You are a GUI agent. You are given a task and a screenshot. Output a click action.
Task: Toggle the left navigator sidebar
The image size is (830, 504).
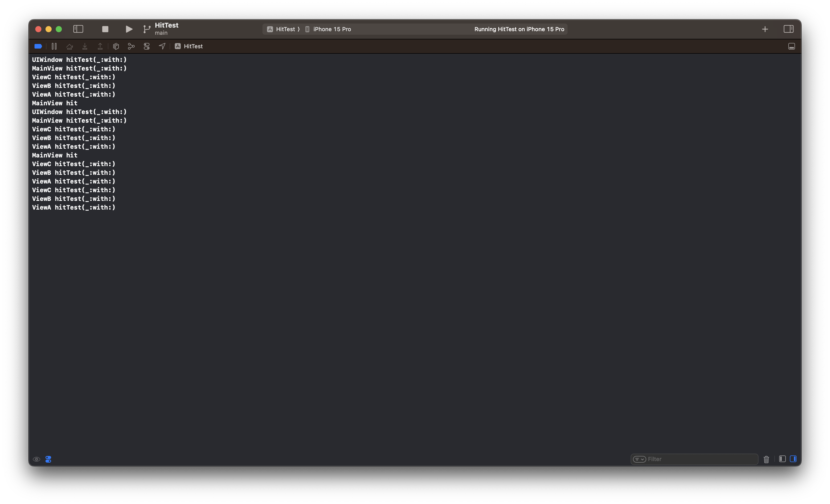pos(78,29)
